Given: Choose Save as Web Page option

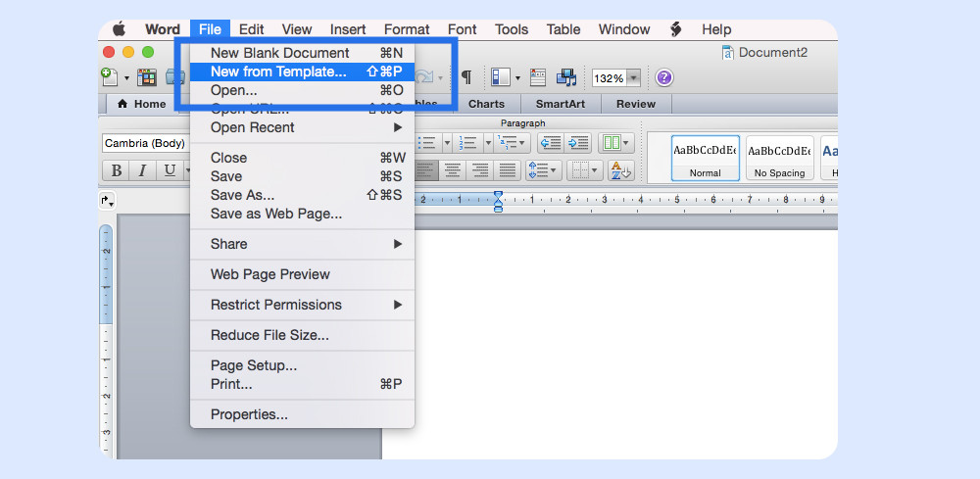Looking at the screenshot, I should [x=276, y=214].
